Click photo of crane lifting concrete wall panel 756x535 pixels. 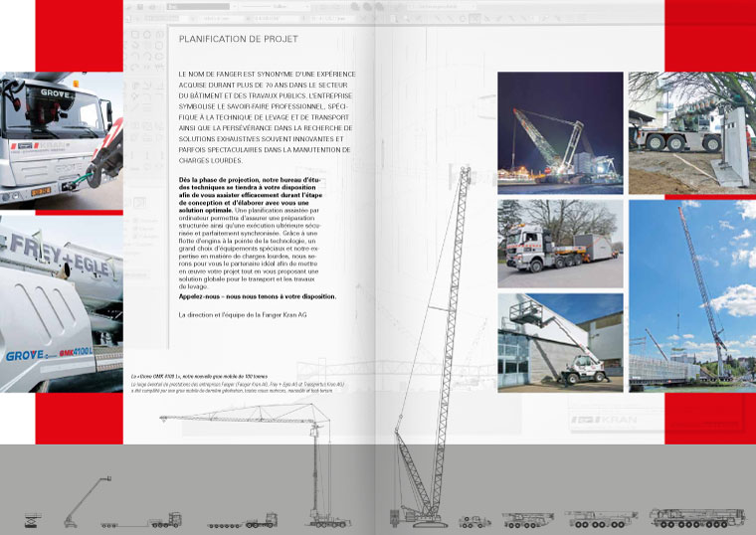690,132
